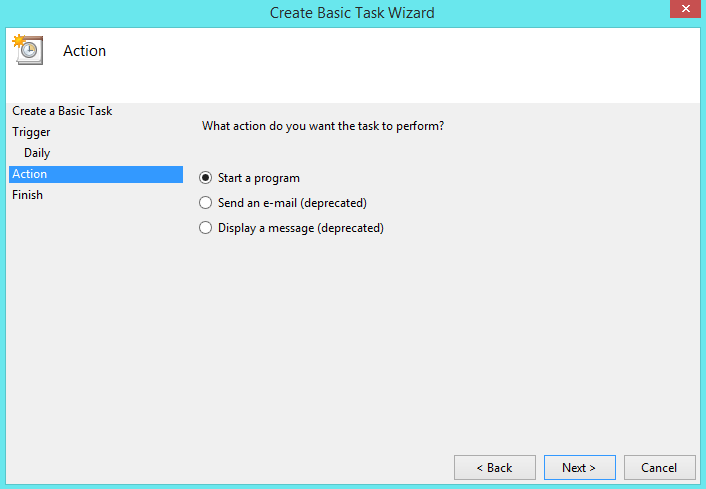Select the highlighted Action step
The height and width of the screenshot is (489, 706).
click(30, 174)
